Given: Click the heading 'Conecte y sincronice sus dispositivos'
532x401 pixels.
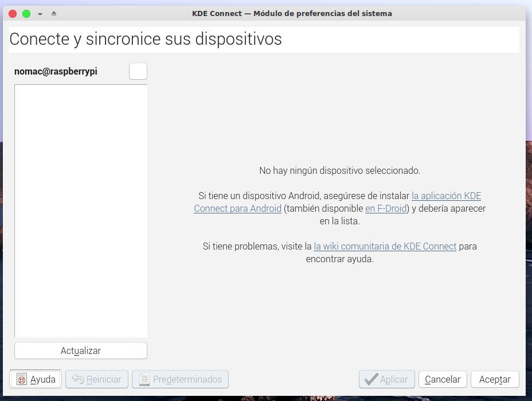Looking at the screenshot, I should (146, 38).
